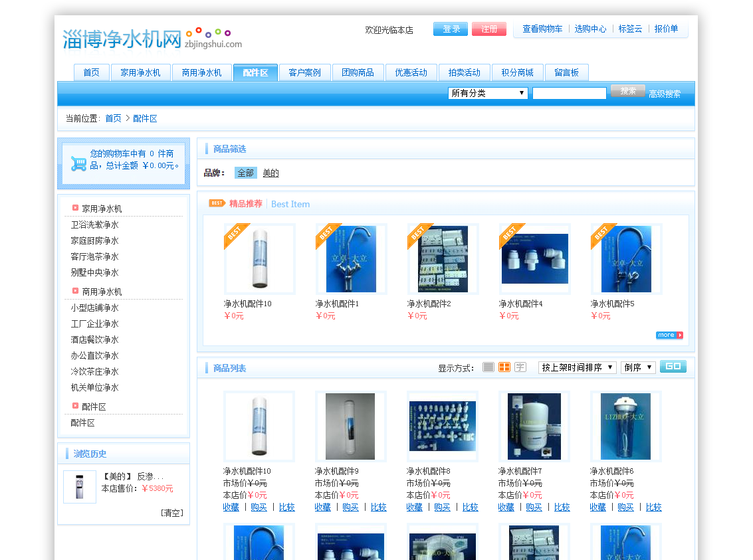Open 高级搜索 advanced search link
Screen dimensions: 753x560
(x=665, y=94)
